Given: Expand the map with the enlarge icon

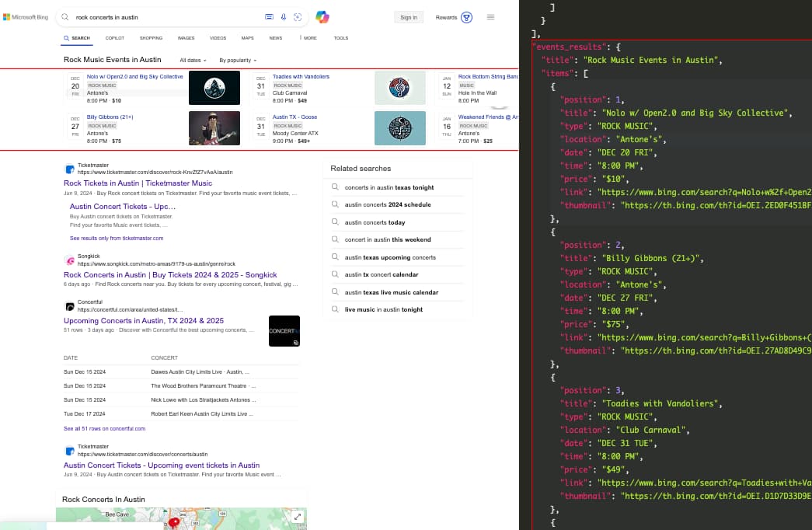Looking at the screenshot, I should (x=298, y=517).
